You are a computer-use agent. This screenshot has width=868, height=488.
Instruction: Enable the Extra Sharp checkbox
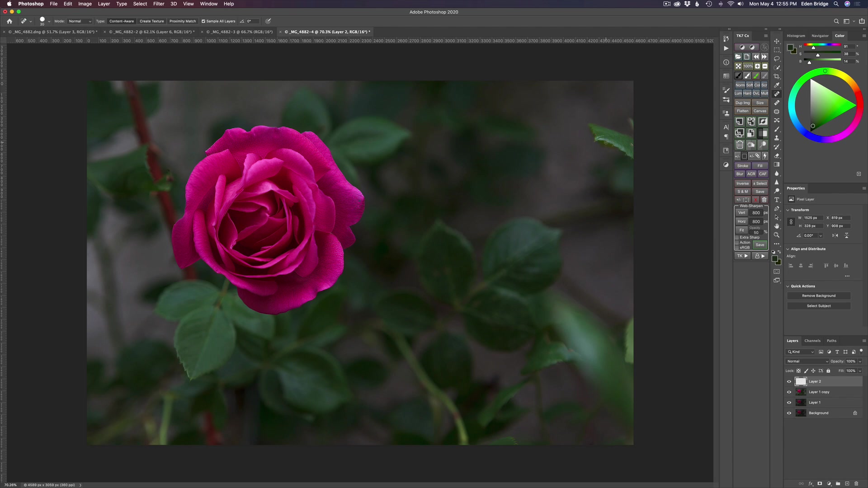[737, 238]
